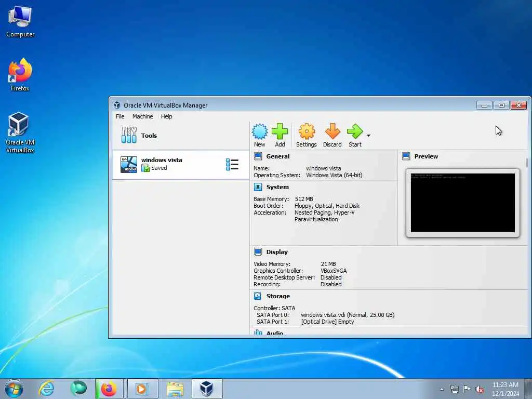Image resolution: width=532 pixels, height=399 pixels.
Task: Minimize the VirtualBox Manager window
Action: [484, 105]
